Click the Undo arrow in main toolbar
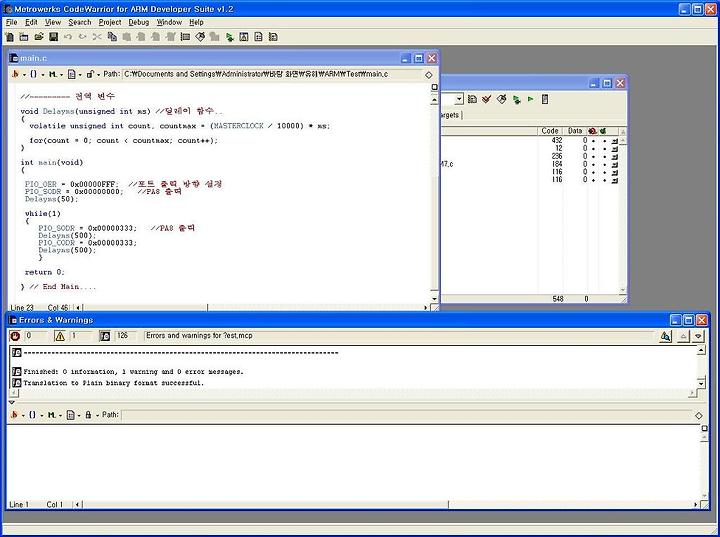 [x=68, y=37]
